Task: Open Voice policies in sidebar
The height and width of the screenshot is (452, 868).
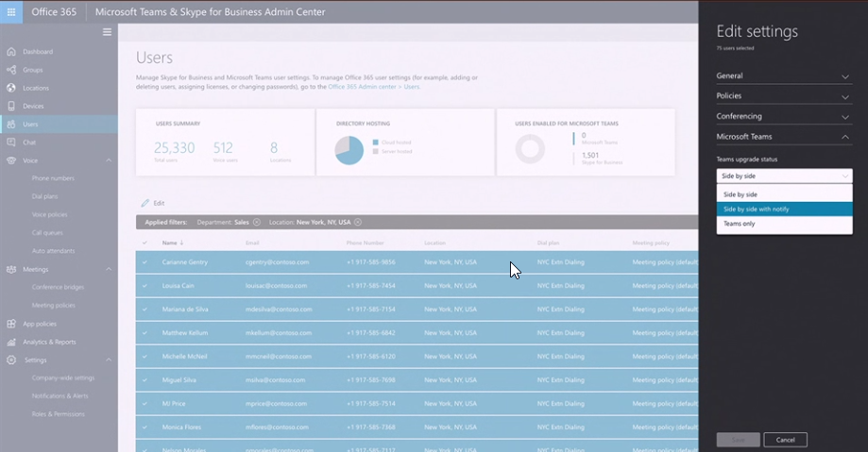Action: click(50, 214)
